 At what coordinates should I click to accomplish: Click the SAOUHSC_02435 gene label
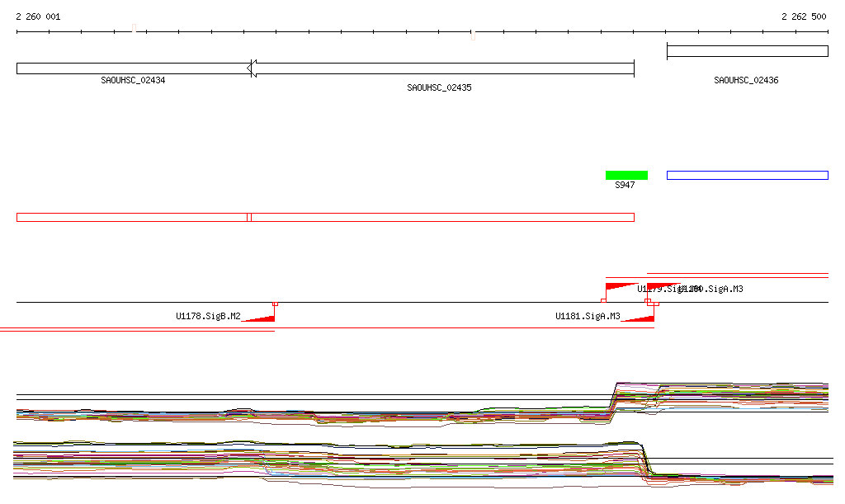439,87
